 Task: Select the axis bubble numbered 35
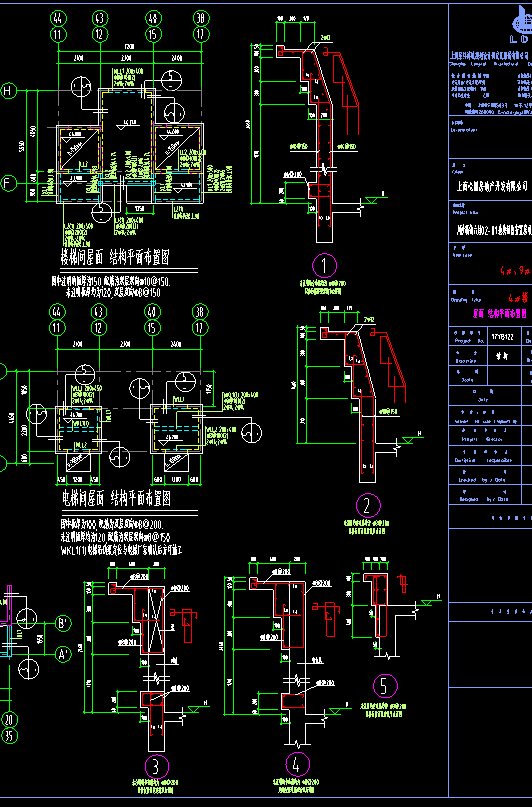9,736
